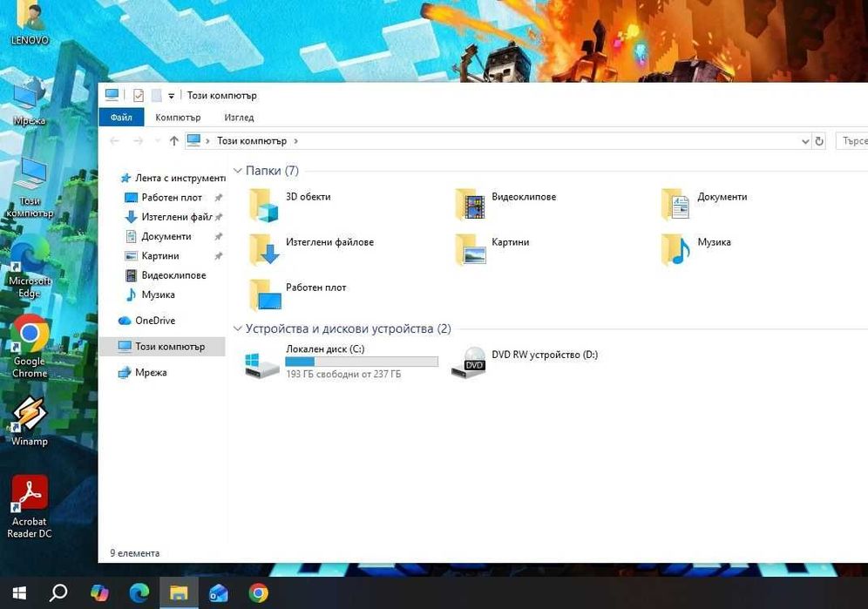Open the Изглед ribbon tab

pos(239,118)
